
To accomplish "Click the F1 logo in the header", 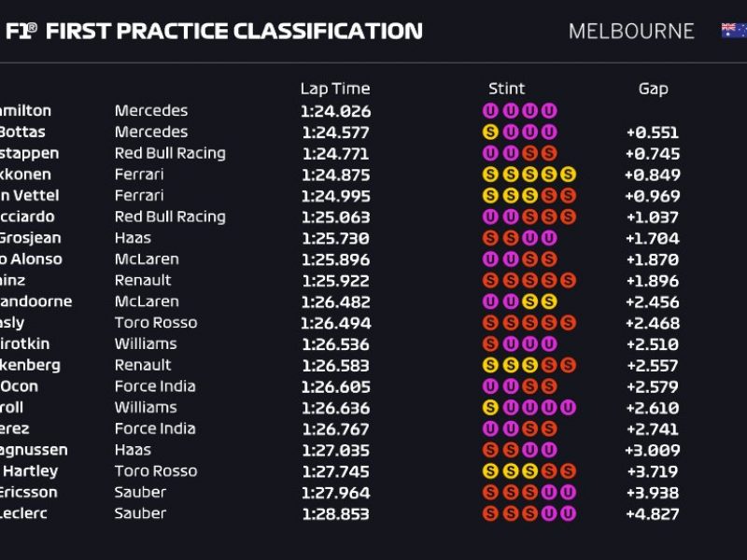I will tap(21, 31).
